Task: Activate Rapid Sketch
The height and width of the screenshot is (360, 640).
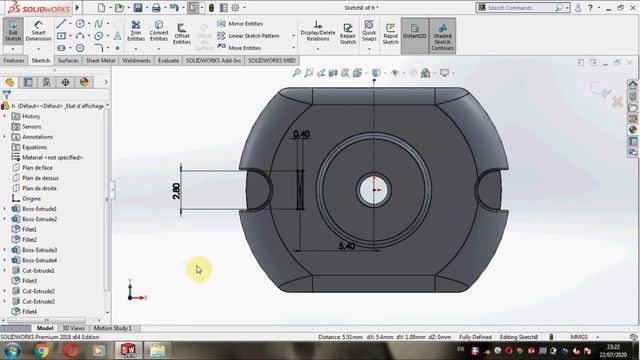Action: pos(390,33)
